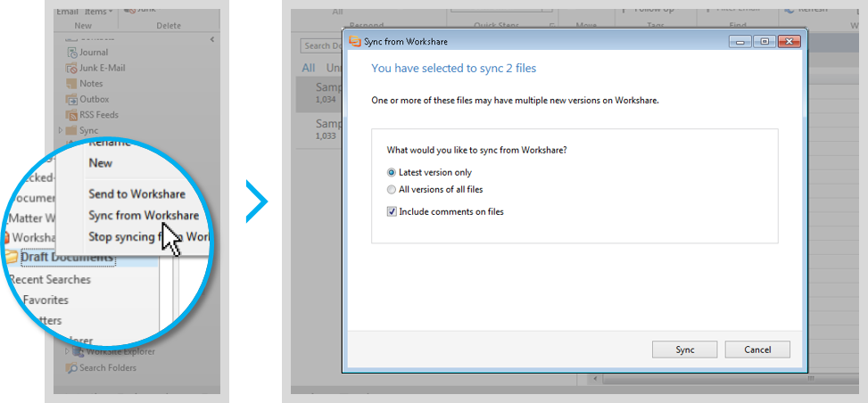The height and width of the screenshot is (403, 868).
Task: Click the red Workshare icon in folder tree
Action: click(6, 237)
